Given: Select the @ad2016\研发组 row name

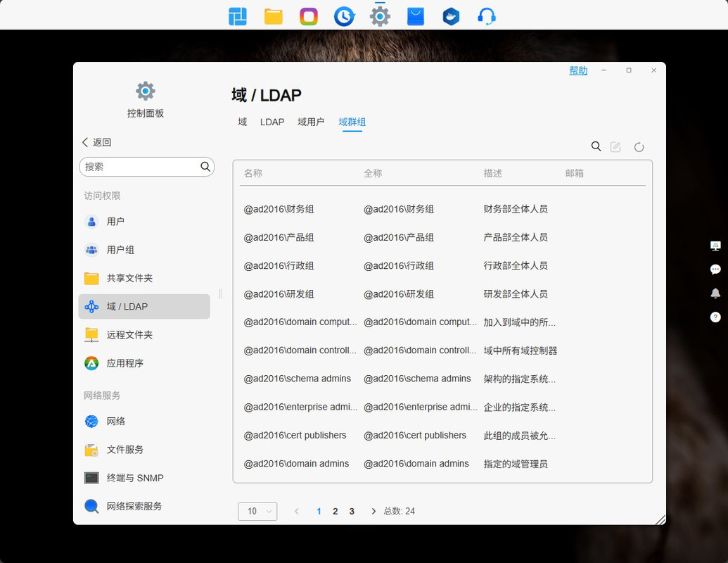Looking at the screenshot, I should tap(279, 294).
